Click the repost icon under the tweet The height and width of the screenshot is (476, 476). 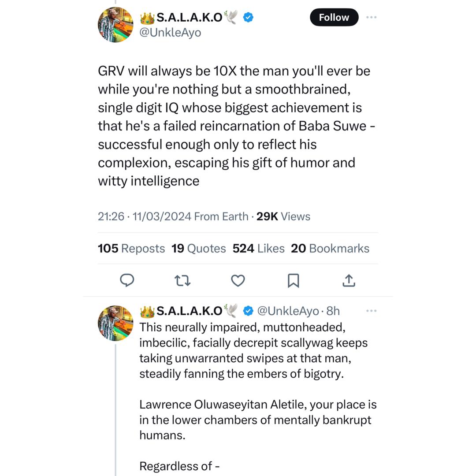click(x=182, y=280)
